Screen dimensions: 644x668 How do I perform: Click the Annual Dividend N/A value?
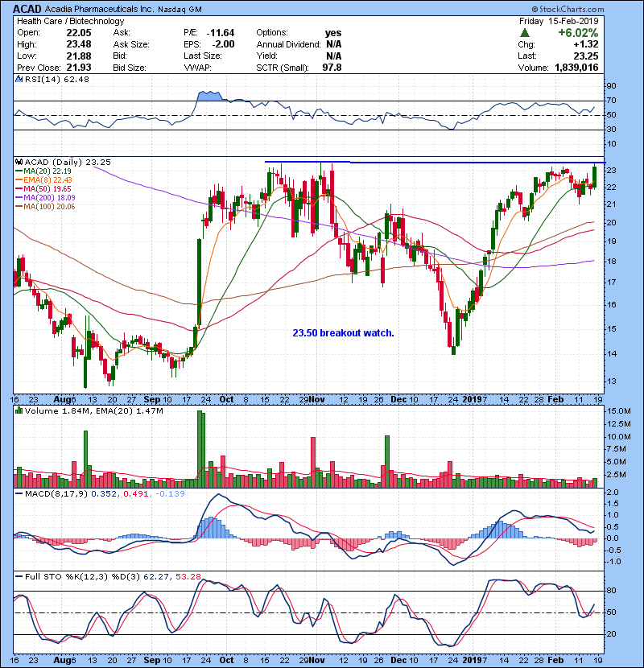[x=333, y=44]
